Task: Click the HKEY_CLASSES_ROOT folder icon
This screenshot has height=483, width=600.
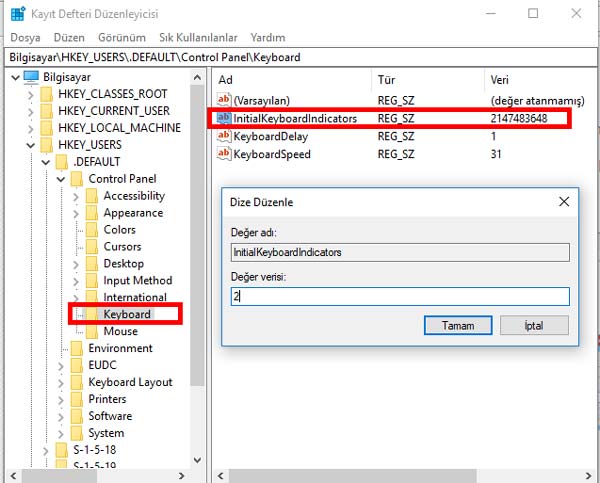Action: (47, 94)
